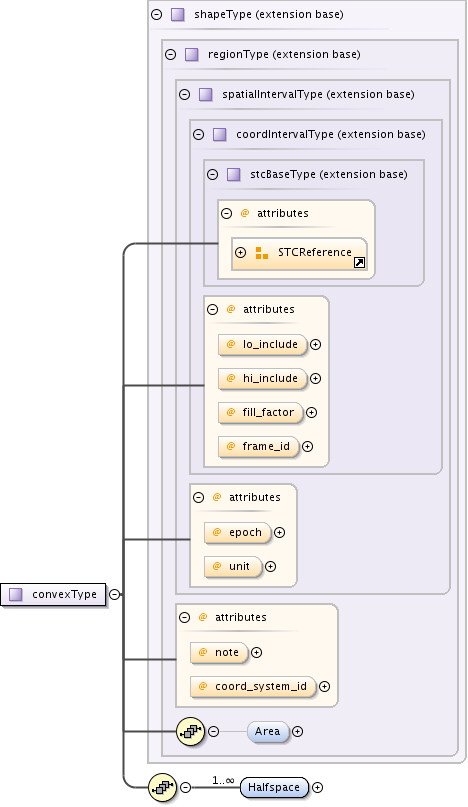Click the @ icon of lo_include

point(231,344)
